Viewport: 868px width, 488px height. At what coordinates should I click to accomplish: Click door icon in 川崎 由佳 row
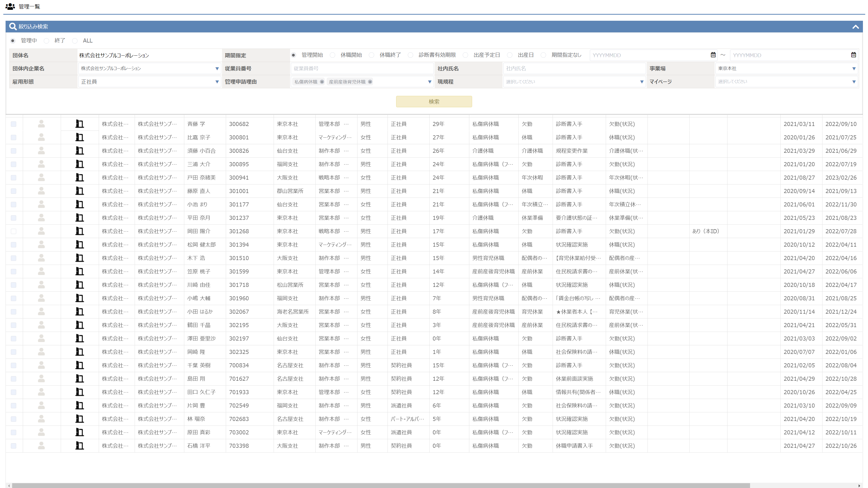point(79,285)
